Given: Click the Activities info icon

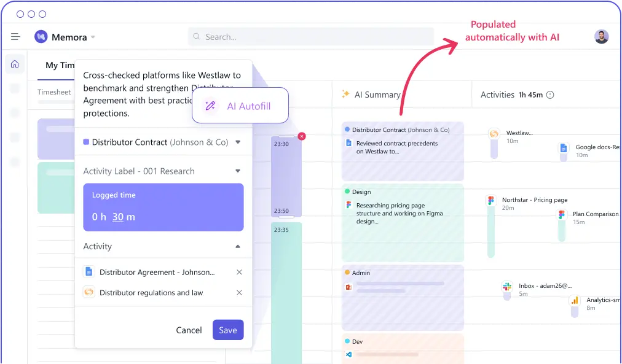Looking at the screenshot, I should point(550,95).
